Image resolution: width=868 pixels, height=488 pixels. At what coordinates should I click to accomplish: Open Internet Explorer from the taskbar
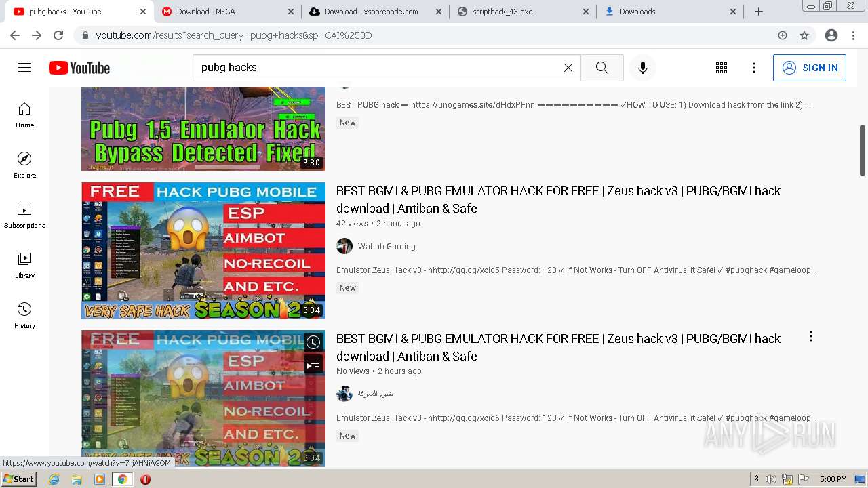pyautogui.click(x=54, y=479)
